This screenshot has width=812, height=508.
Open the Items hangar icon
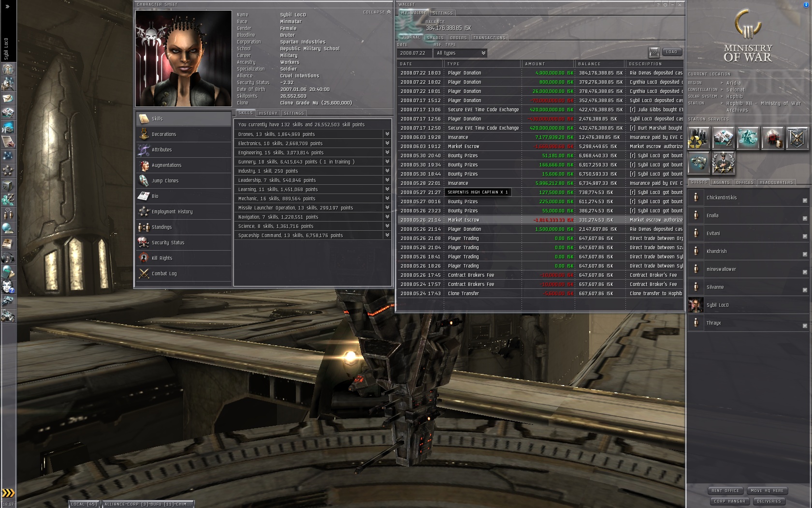[x=8, y=316]
